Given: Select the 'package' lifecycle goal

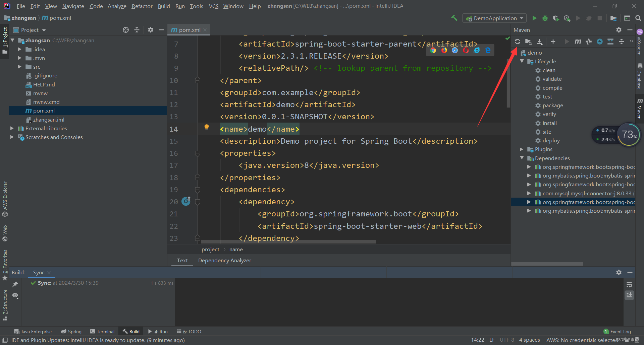Looking at the screenshot, I should (553, 105).
